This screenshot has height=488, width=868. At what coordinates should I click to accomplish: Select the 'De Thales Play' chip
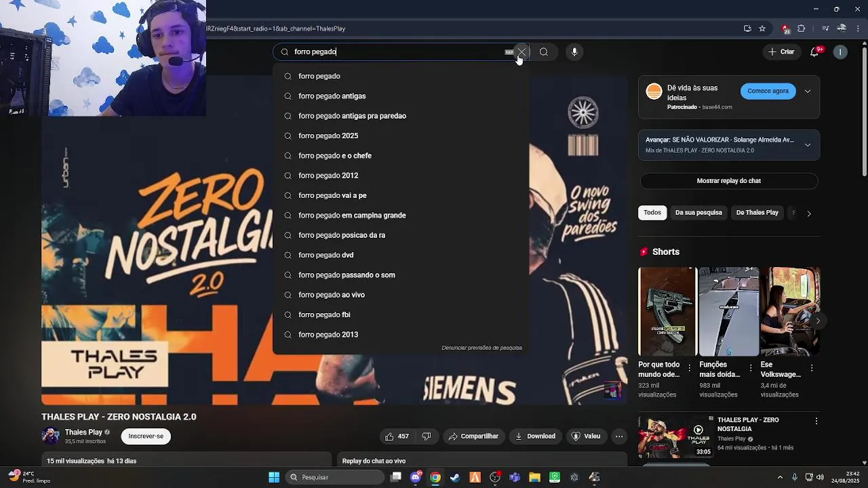pyautogui.click(x=757, y=213)
